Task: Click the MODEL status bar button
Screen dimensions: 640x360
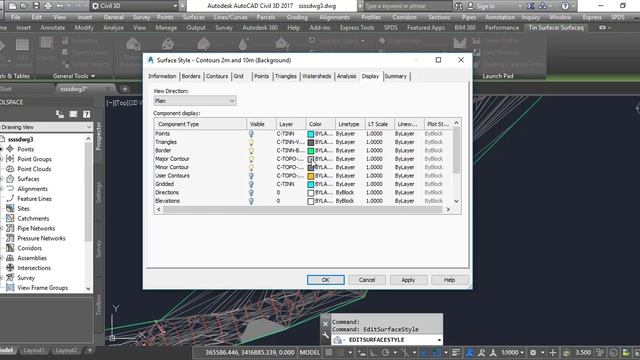Action: tap(310, 352)
